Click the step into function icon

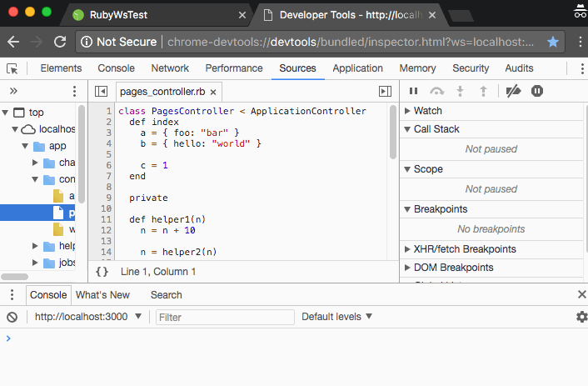(460, 91)
